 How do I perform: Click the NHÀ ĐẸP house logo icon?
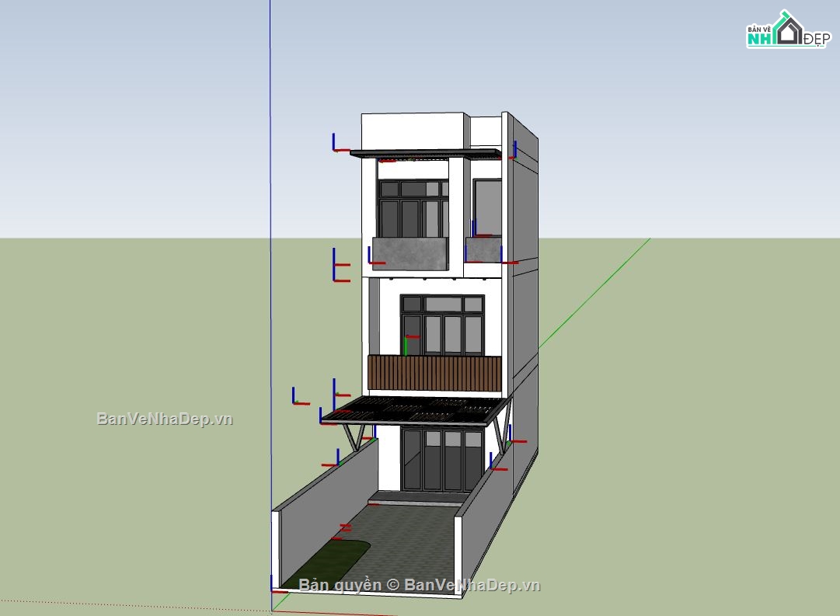coord(789,31)
